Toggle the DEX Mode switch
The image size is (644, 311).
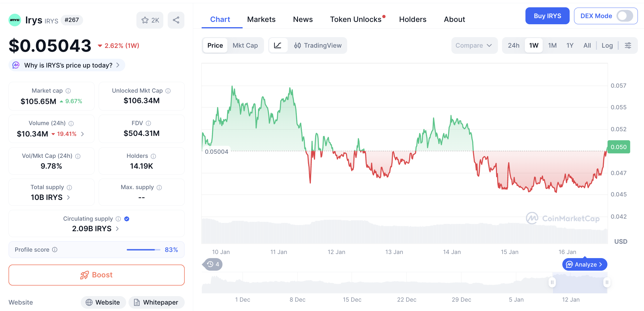tap(624, 16)
